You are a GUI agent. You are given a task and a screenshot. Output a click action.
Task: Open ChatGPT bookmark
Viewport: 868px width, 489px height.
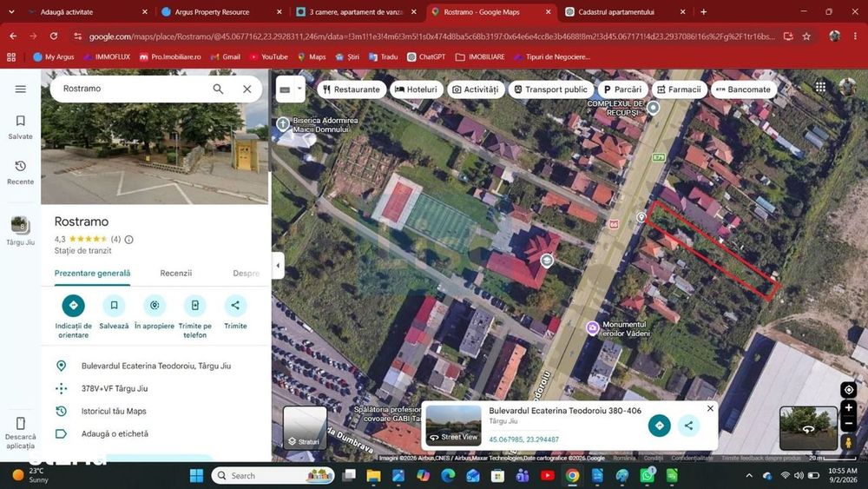click(x=426, y=56)
